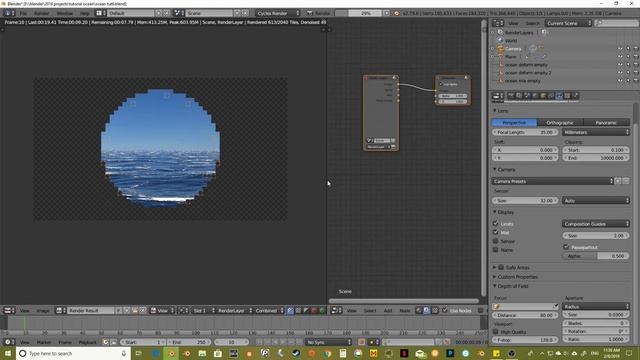Open the camera Data properties tab icon
Image resolution: width=640 pixels, height=360 pixels.
(x=559, y=96)
